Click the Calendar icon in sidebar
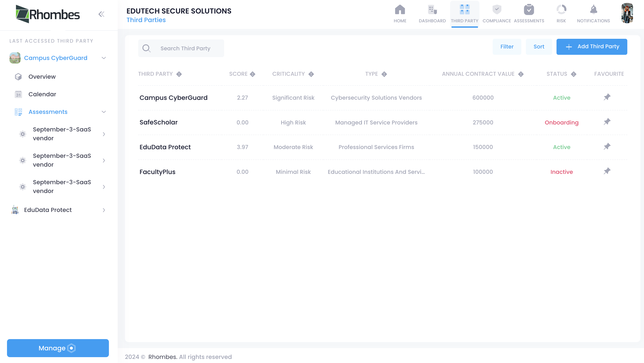Image resolution: width=644 pixels, height=363 pixels. (x=18, y=94)
